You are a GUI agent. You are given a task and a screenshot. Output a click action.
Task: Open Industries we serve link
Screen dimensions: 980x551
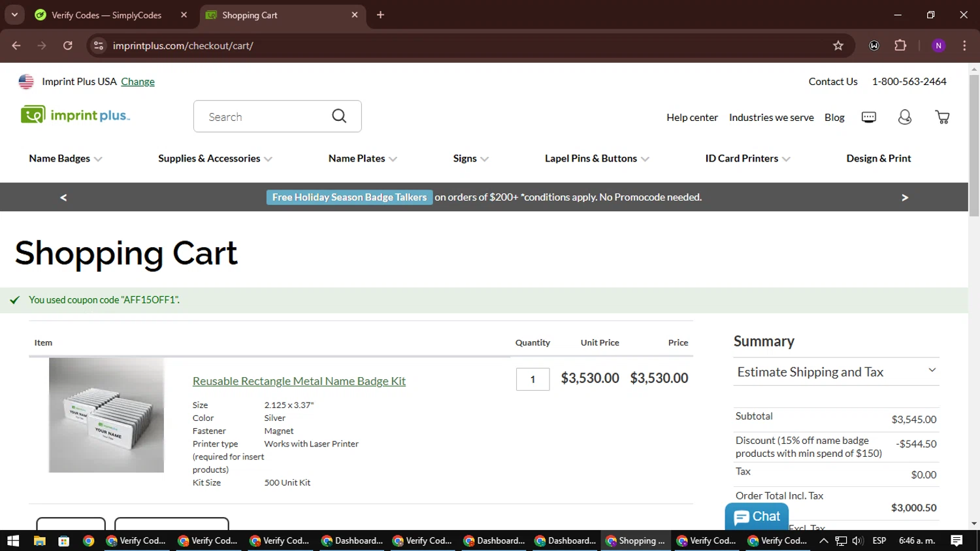(771, 118)
